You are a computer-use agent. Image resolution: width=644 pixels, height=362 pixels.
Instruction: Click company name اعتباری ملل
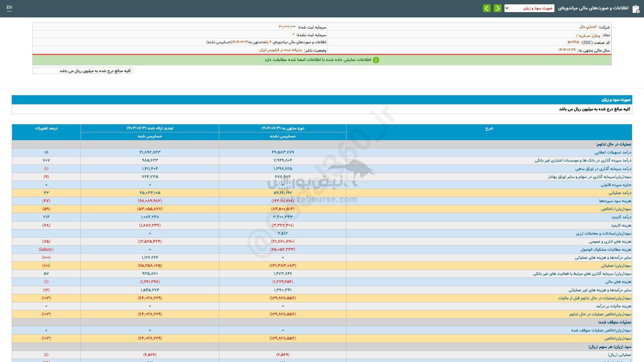588,27
